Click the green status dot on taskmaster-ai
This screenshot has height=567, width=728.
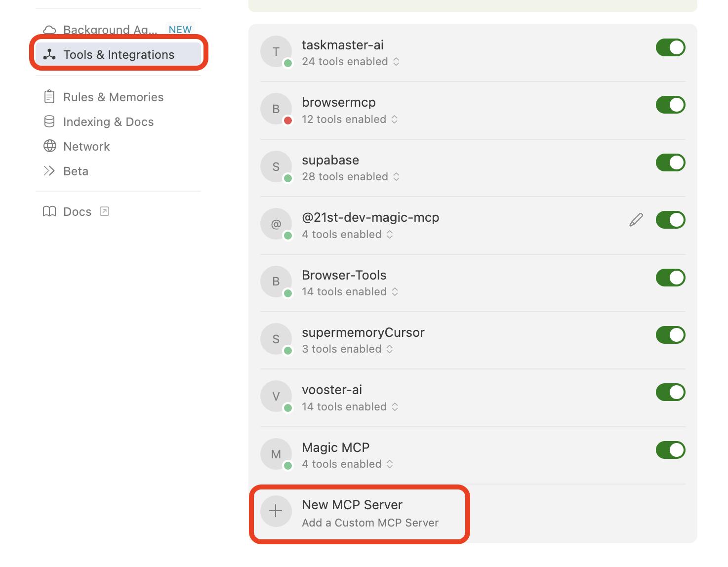[x=288, y=63]
